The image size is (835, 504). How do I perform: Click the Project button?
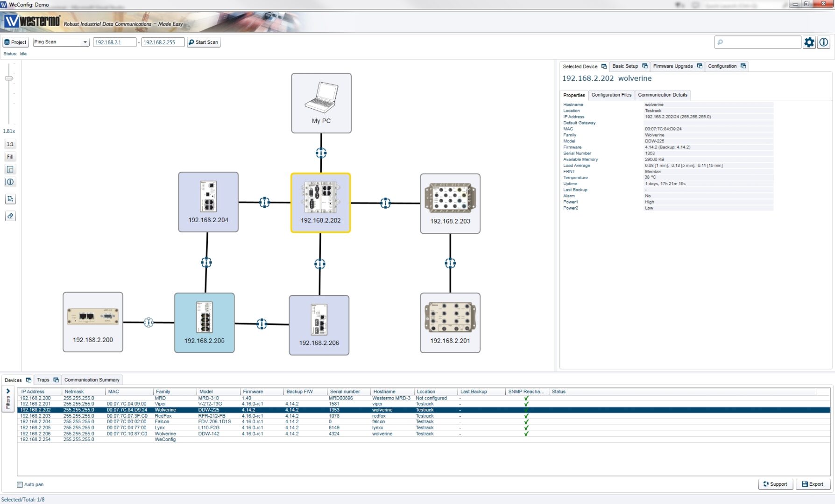coord(15,42)
